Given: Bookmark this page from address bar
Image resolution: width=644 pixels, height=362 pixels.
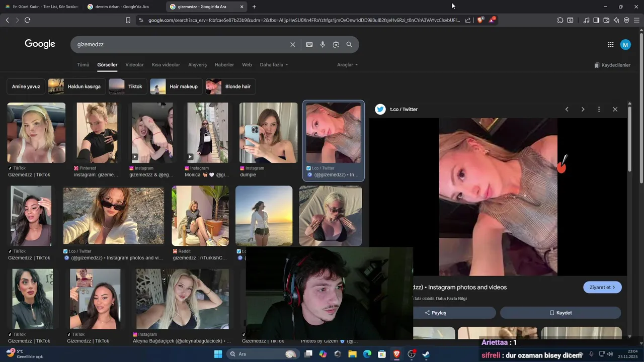Looking at the screenshot, I should pos(128,20).
